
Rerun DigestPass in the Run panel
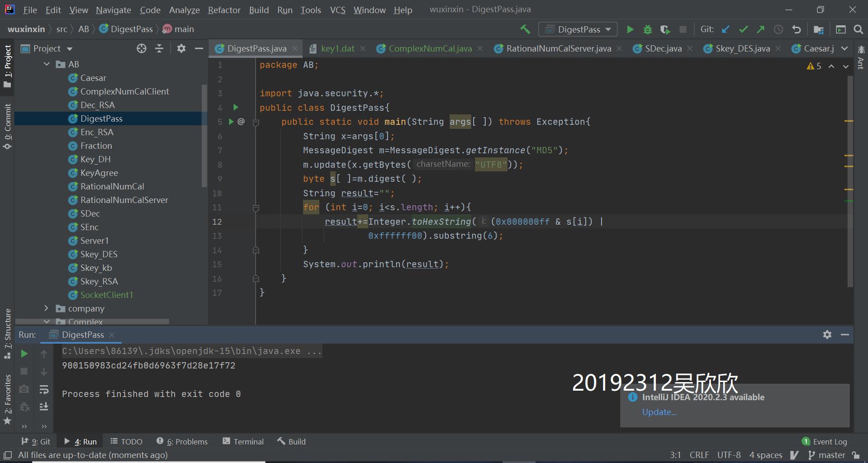24,354
